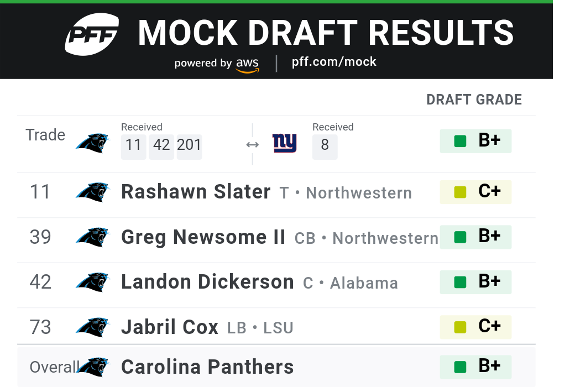Viewport: 570px width, 392px height.
Task: Open Rashawn Slater player name
Action: 196,192
